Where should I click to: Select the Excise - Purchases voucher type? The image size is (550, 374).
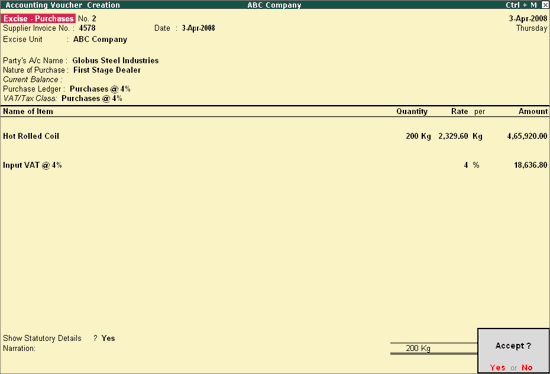38,19
